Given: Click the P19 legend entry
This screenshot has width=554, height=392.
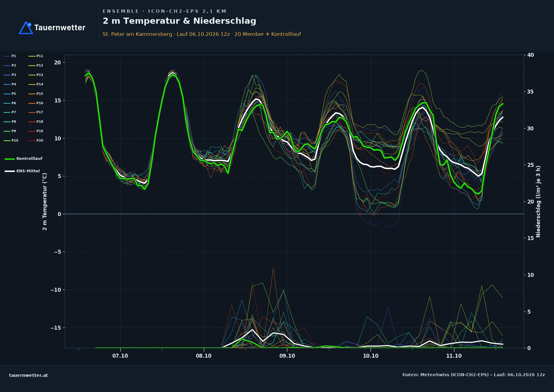Looking at the screenshot, I should coord(36,131).
